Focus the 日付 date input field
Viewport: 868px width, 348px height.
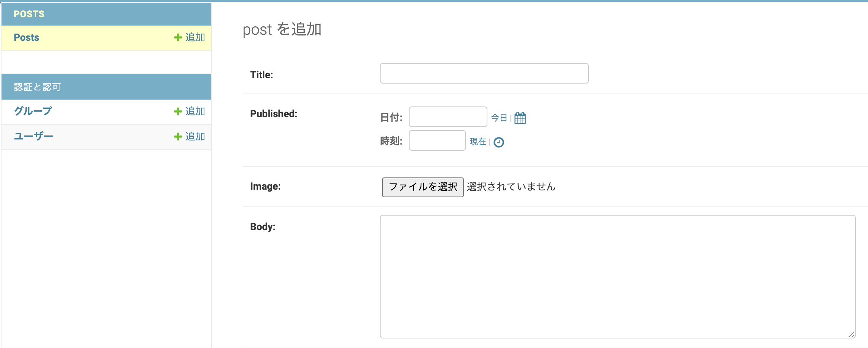(x=448, y=117)
